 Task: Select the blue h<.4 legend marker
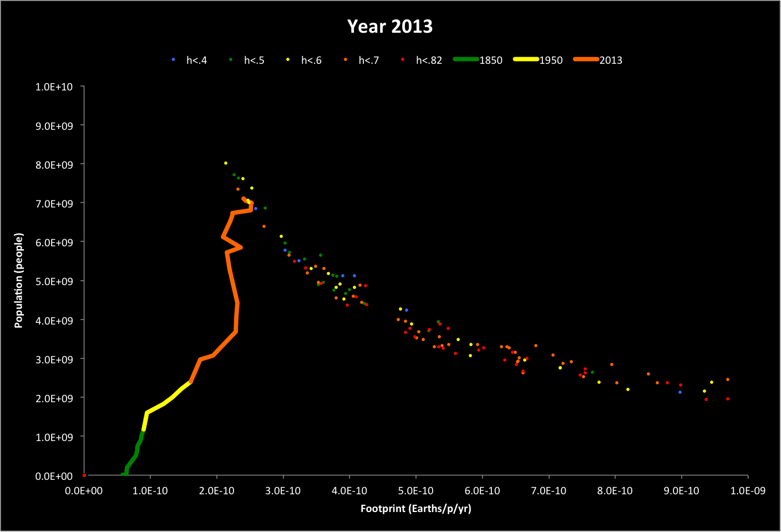pyautogui.click(x=174, y=59)
